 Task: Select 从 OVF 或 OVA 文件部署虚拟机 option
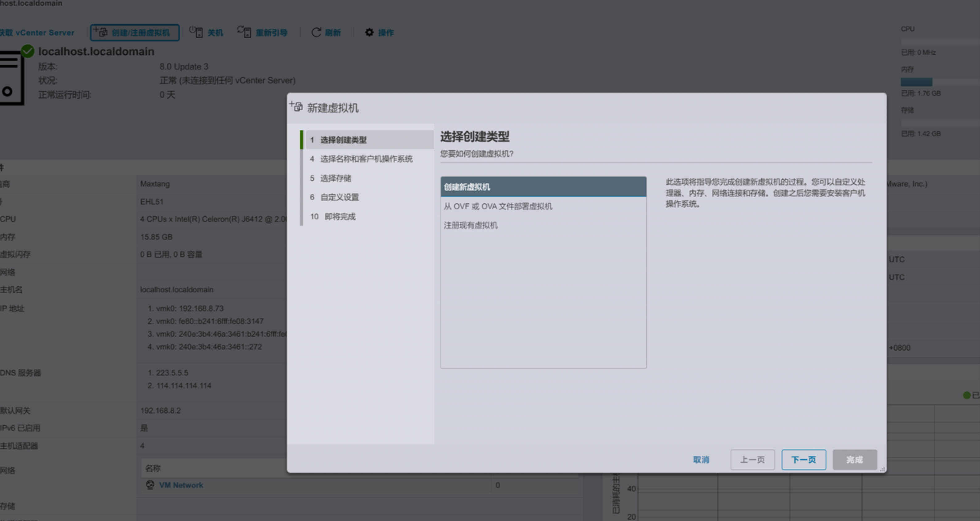click(x=498, y=206)
